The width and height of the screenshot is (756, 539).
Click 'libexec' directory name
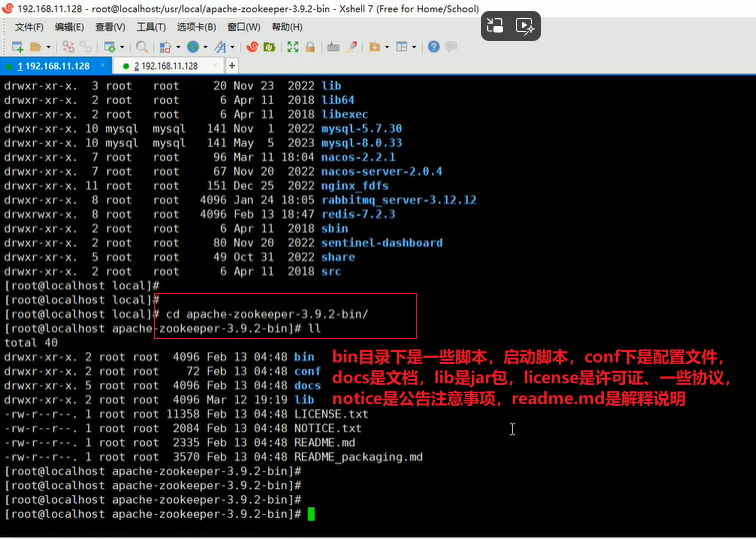tap(345, 115)
